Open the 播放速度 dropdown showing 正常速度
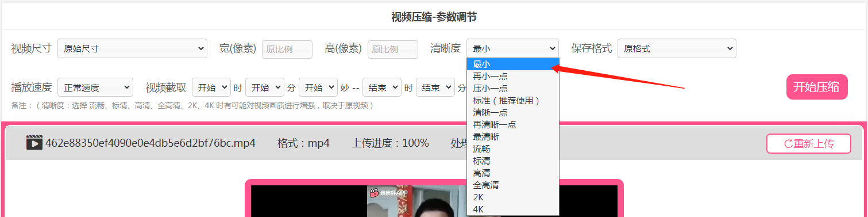This screenshot has height=217, width=868. [x=95, y=87]
